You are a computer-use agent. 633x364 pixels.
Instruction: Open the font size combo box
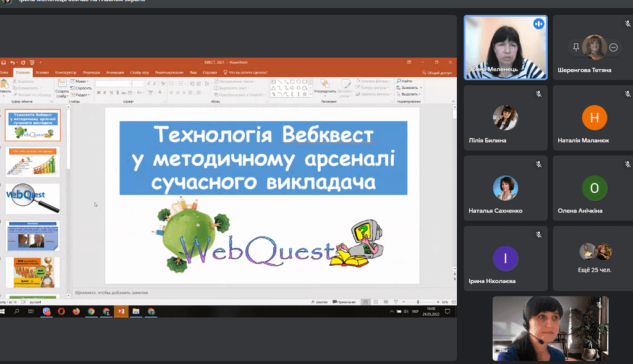(x=138, y=83)
